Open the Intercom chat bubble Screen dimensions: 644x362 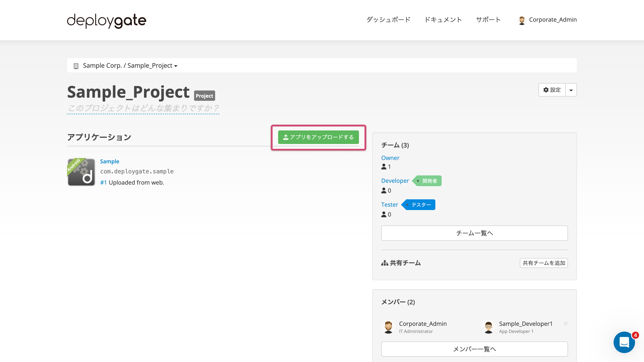click(x=624, y=343)
